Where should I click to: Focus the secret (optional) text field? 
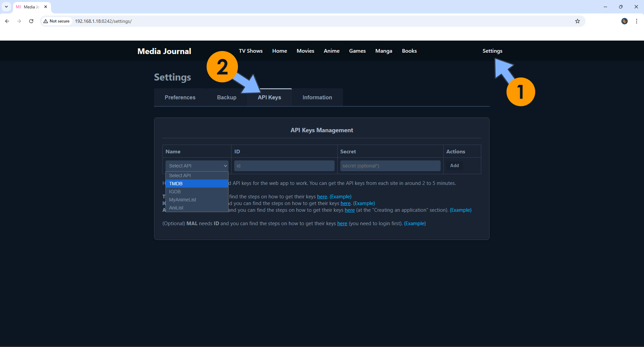click(x=390, y=166)
